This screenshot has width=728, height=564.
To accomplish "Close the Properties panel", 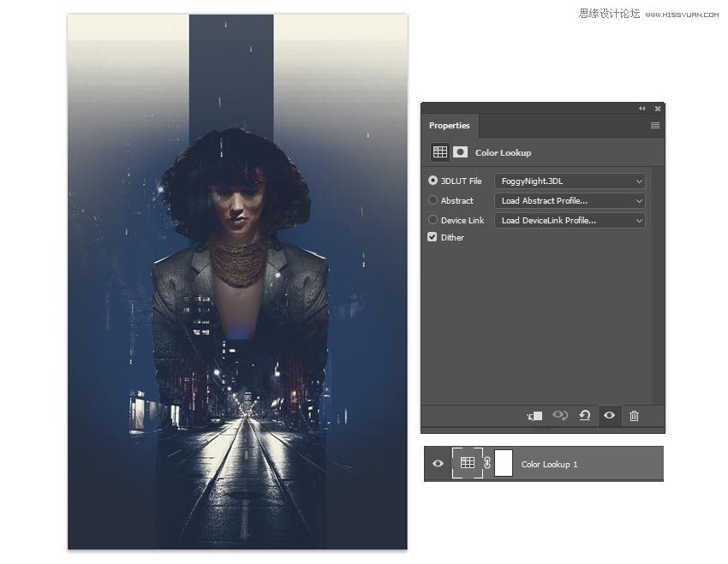I will coord(658,109).
